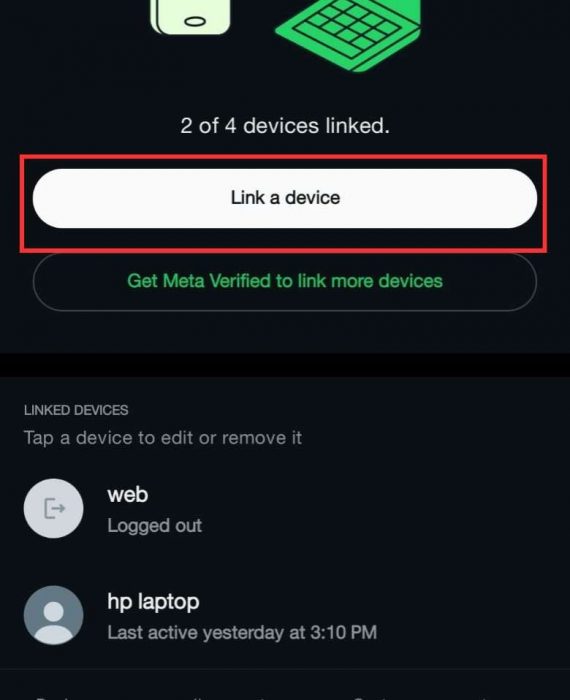
Task: Select the web device name
Action: click(x=128, y=495)
